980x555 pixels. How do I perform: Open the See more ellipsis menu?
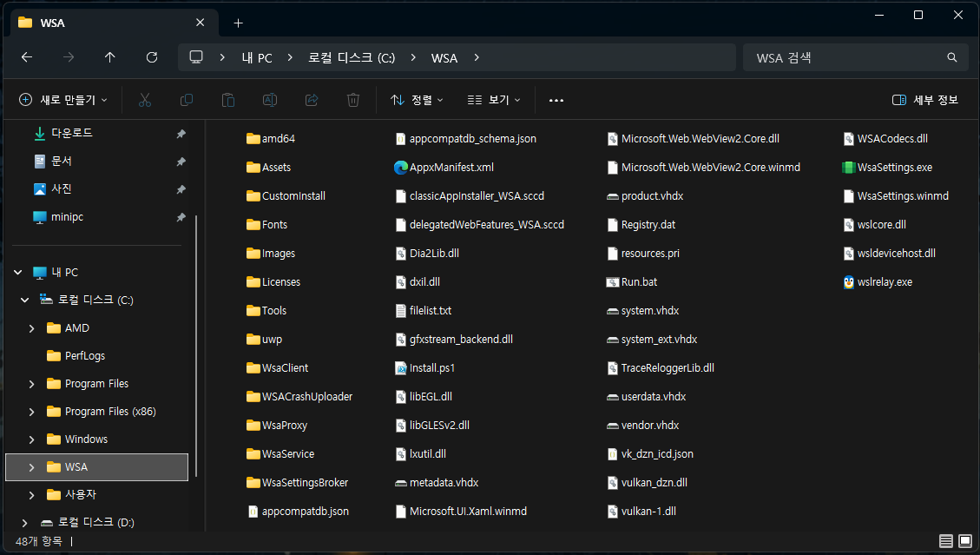tap(556, 100)
